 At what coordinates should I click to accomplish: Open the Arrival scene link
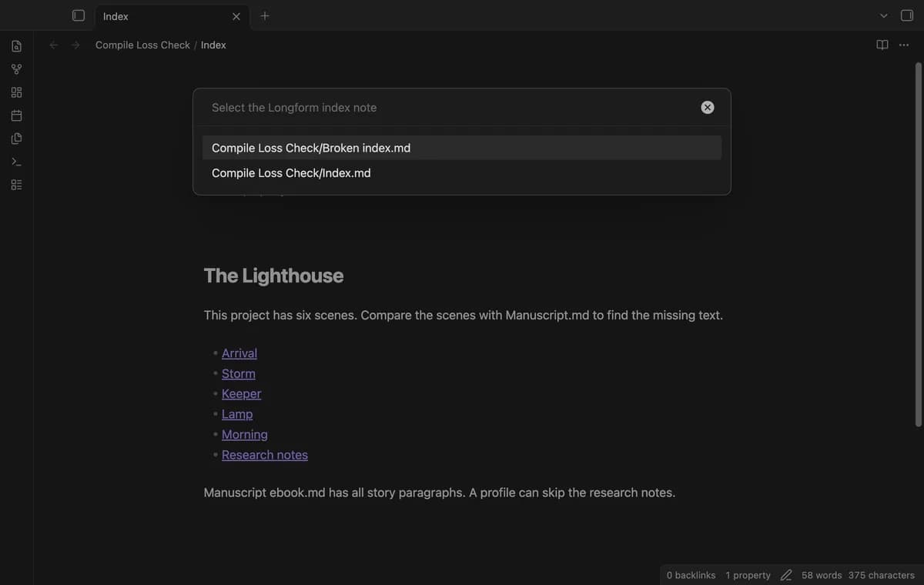239,353
